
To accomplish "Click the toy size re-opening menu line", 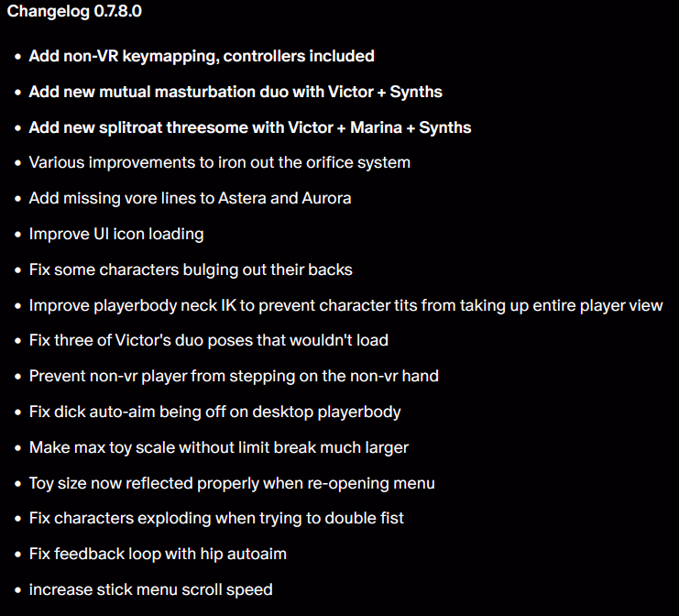I will pyautogui.click(x=232, y=483).
